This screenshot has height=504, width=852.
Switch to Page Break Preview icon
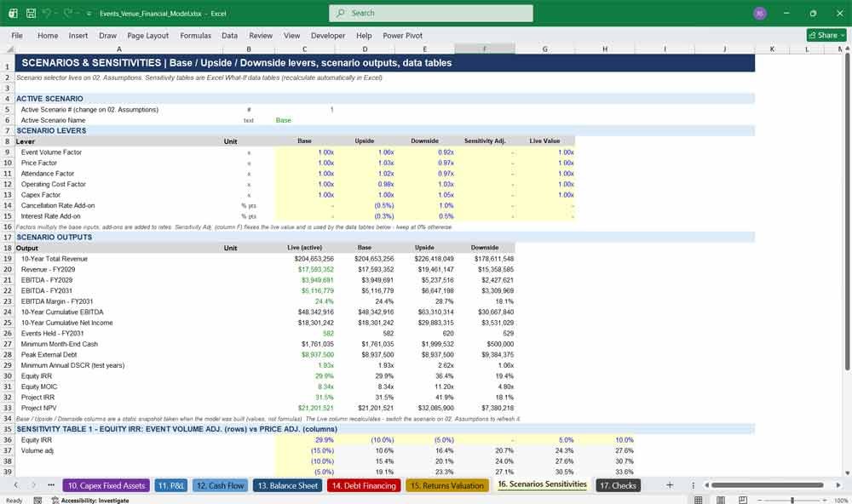click(743, 500)
